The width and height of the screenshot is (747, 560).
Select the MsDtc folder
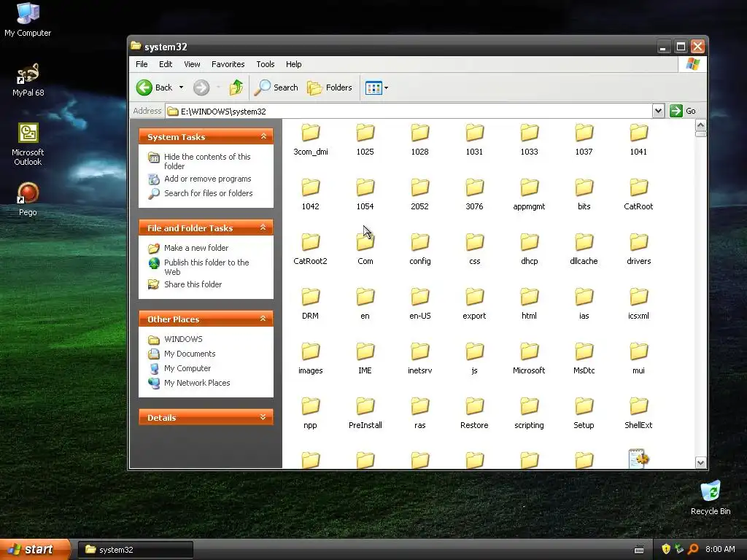pos(584,359)
